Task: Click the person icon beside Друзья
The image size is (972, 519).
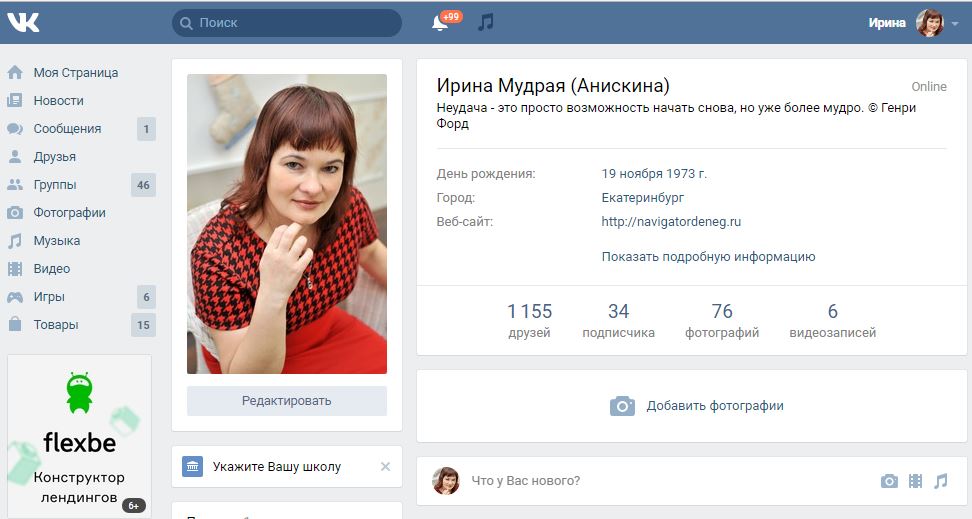Action: 15,157
